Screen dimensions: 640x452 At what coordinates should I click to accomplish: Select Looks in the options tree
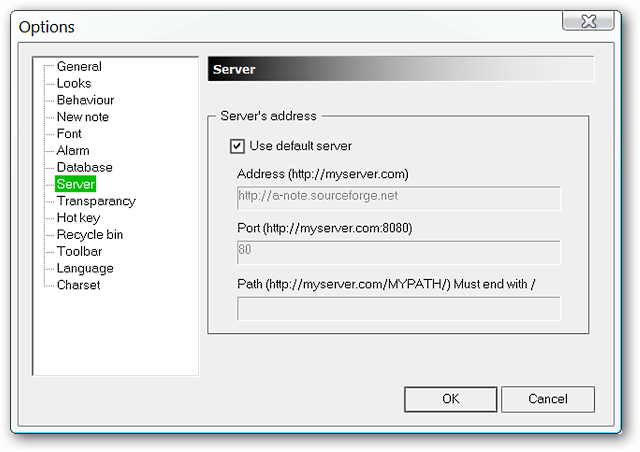click(x=74, y=83)
